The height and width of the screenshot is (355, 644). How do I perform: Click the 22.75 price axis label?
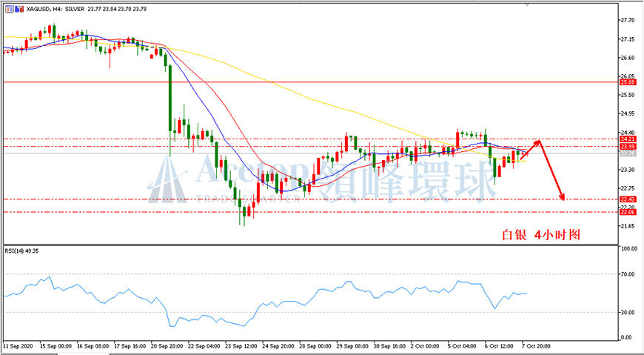[628, 188]
